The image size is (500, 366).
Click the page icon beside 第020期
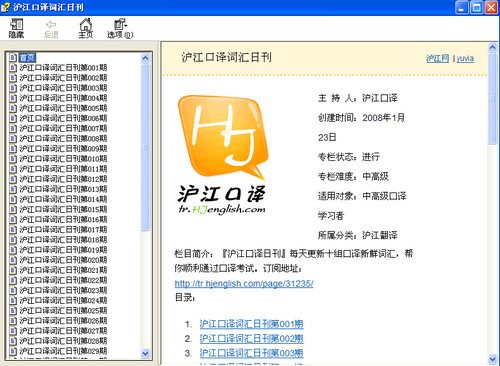tap(13, 260)
